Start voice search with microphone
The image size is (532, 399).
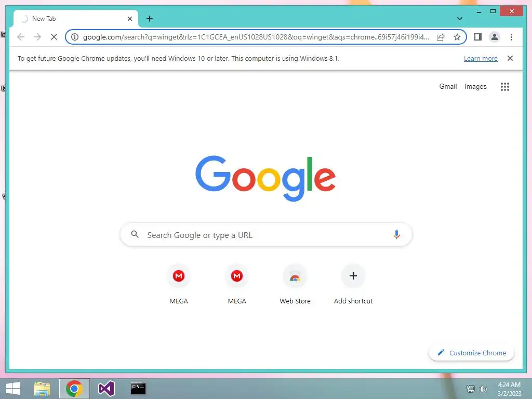pyautogui.click(x=396, y=234)
